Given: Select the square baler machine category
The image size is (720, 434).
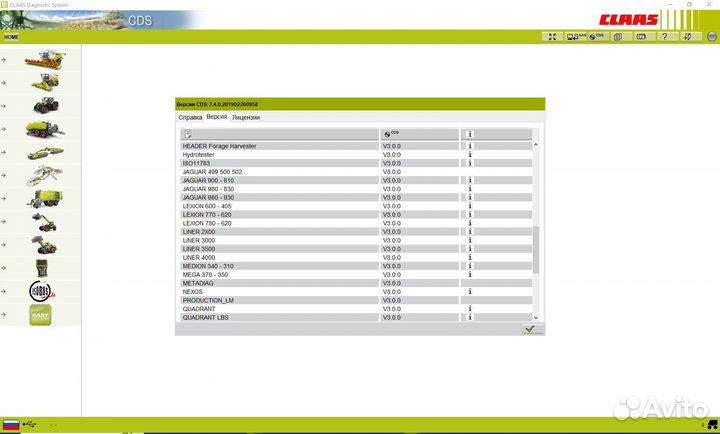Looking at the screenshot, I should [x=45, y=129].
